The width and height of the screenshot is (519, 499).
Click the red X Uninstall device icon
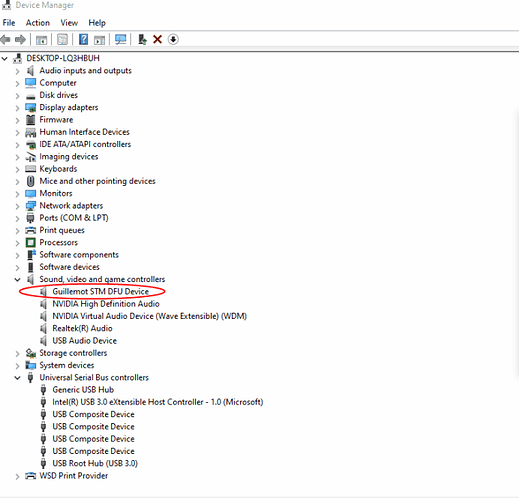157,39
